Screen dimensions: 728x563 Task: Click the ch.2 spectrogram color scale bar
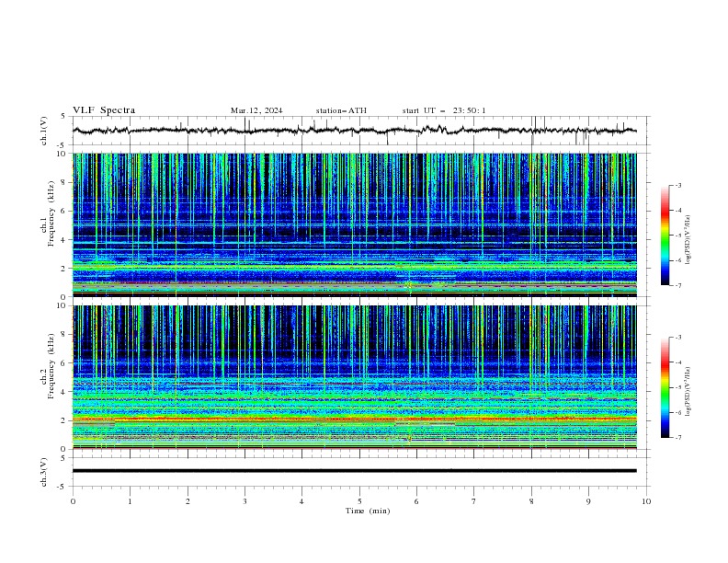click(x=665, y=387)
